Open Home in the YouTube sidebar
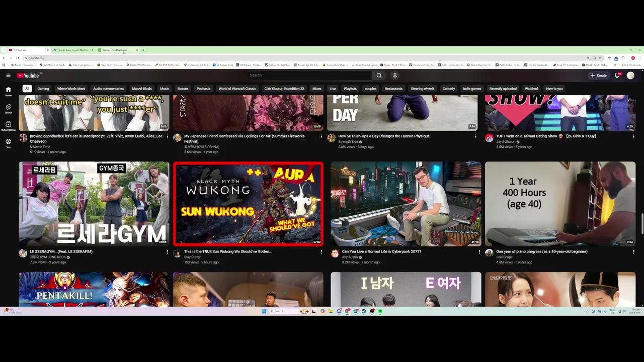644x362 pixels. (x=8, y=91)
